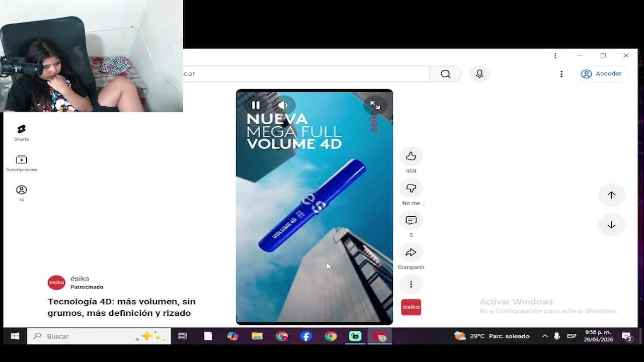Go to the next Short with down arrow

611,225
